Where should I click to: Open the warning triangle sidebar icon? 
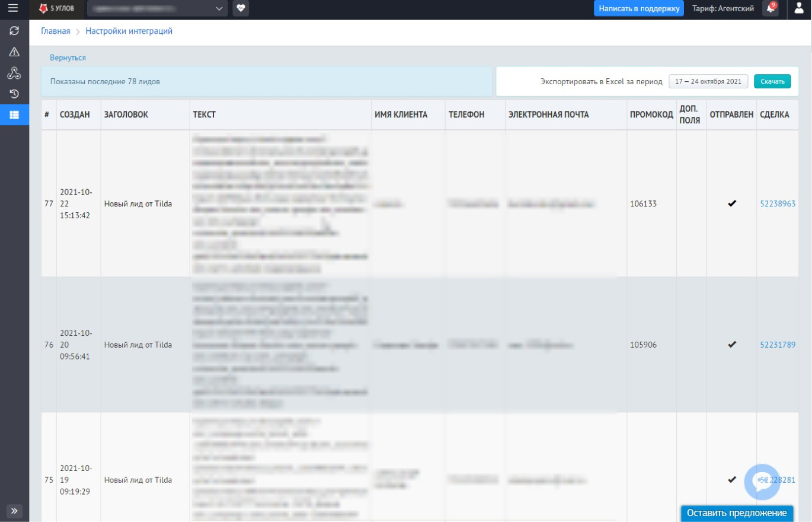point(14,52)
